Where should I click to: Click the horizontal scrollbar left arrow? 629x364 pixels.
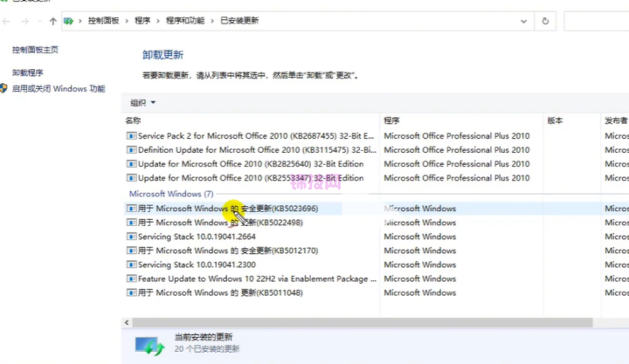[127, 322]
